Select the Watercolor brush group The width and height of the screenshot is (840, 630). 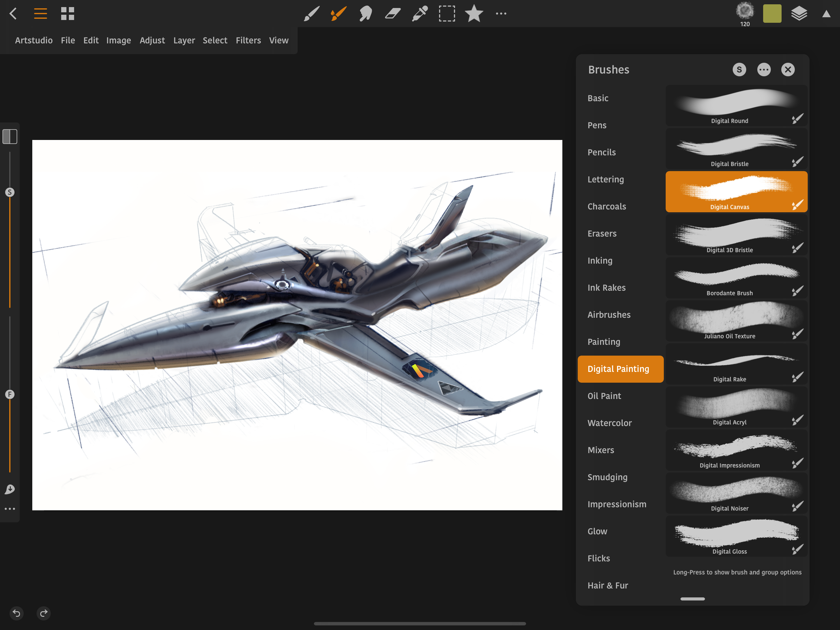click(609, 423)
